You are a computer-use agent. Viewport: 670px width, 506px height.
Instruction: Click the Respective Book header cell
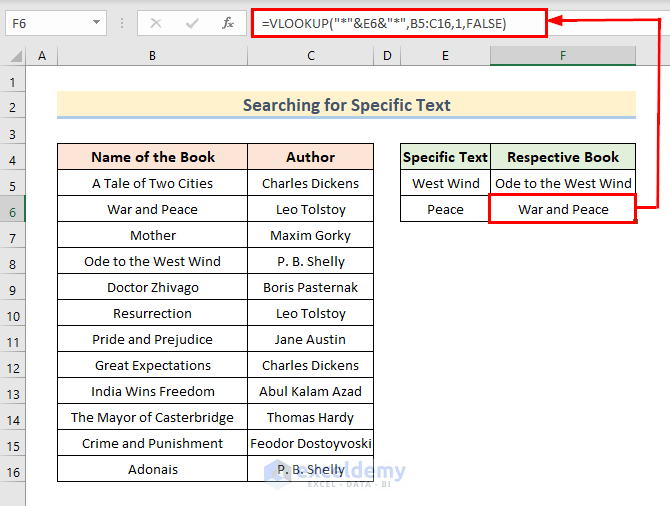coord(563,157)
